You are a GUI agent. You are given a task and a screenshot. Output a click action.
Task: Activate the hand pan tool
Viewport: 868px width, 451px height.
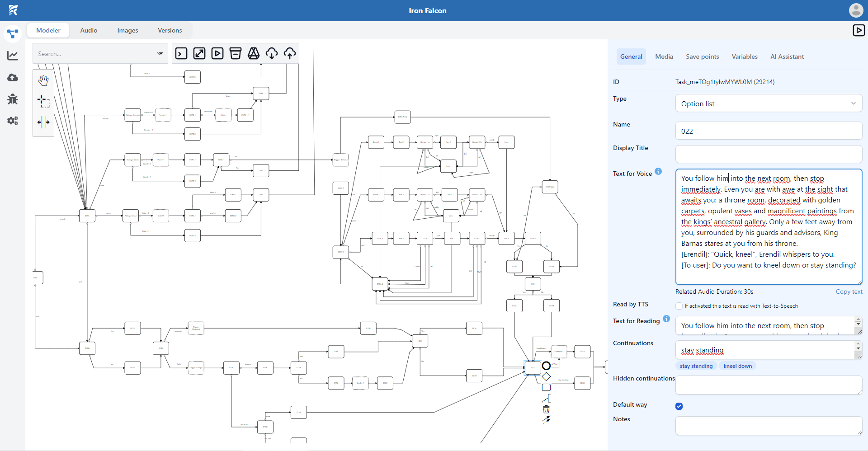tap(43, 80)
